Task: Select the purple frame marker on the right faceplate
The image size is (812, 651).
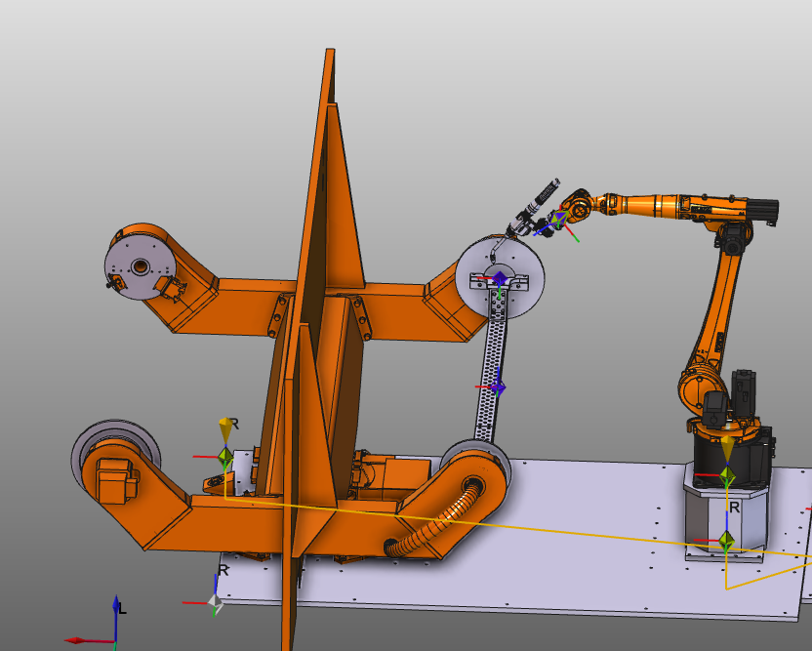Action: click(x=500, y=279)
